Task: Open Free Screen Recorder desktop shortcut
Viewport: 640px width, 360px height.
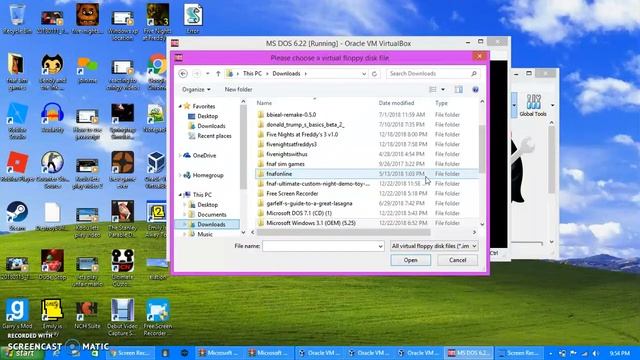Action: (158, 317)
